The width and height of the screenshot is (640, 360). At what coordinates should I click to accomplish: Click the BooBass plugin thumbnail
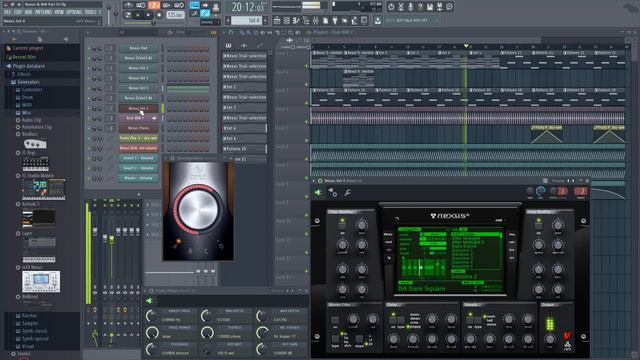tap(35, 144)
